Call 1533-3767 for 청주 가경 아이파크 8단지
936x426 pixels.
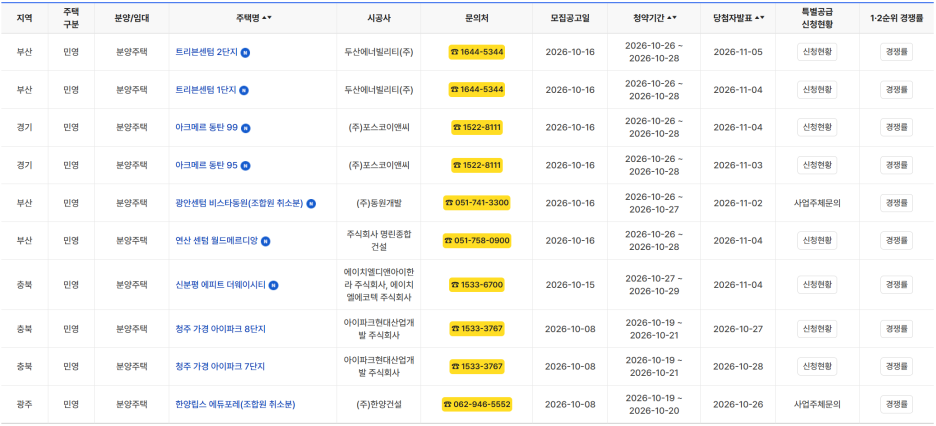click(477, 329)
